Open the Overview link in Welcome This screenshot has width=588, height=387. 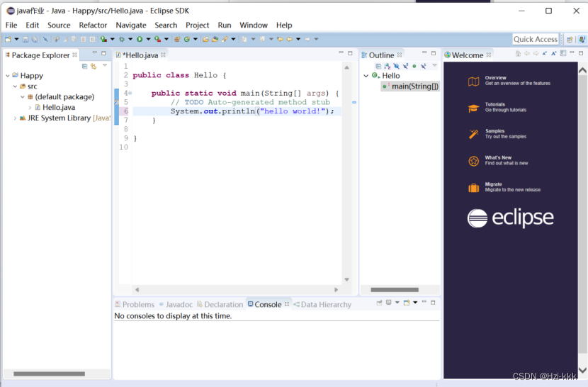(x=509, y=81)
